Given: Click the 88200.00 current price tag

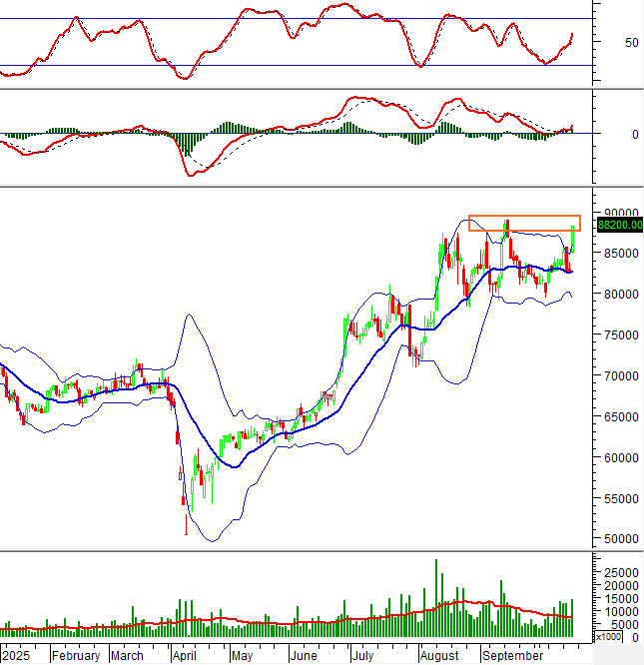Looking at the screenshot, I should [619, 226].
